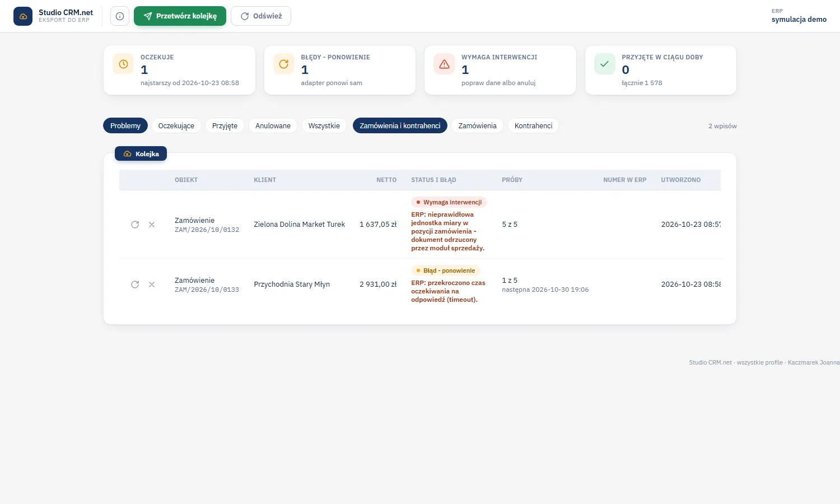Show the Anulowane entries
The image size is (840, 504).
pos(273,126)
